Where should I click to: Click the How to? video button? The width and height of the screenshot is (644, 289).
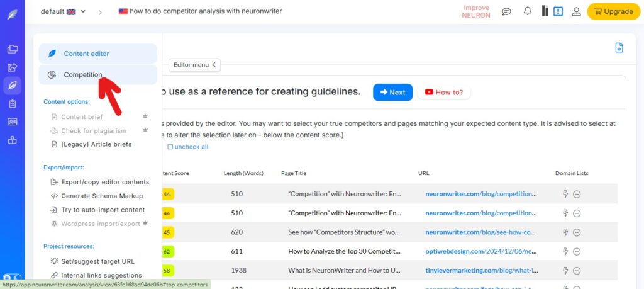tap(443, 92)
